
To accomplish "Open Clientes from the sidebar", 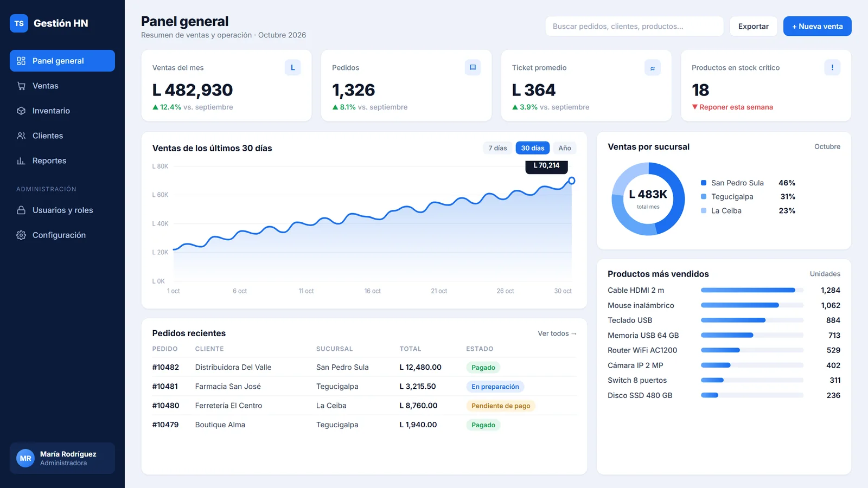I will [x=62, y=136].
